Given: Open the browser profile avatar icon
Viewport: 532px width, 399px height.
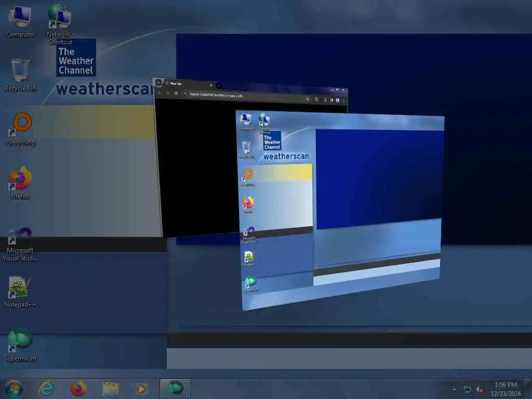Looking at the screenshot, I should click(338, 100).
